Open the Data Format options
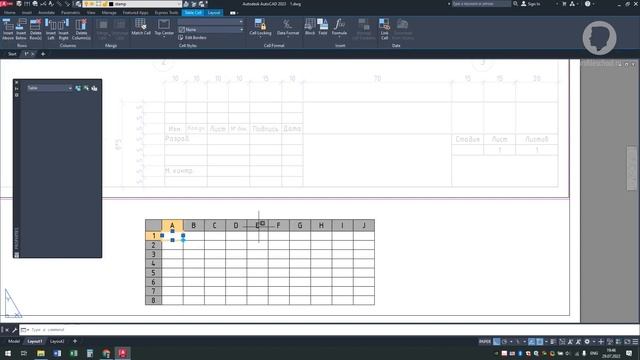 point(288,27)
